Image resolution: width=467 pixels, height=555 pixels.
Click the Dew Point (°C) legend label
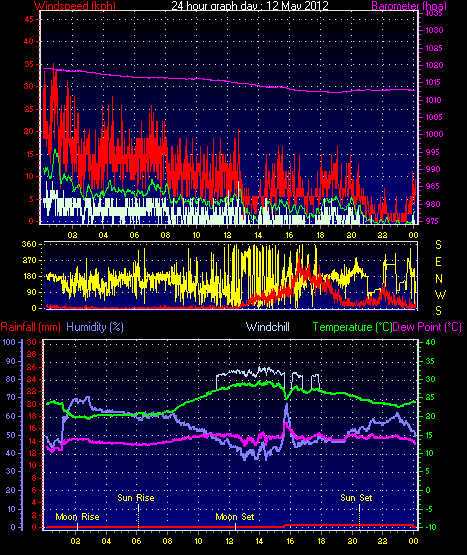point(427,327)
